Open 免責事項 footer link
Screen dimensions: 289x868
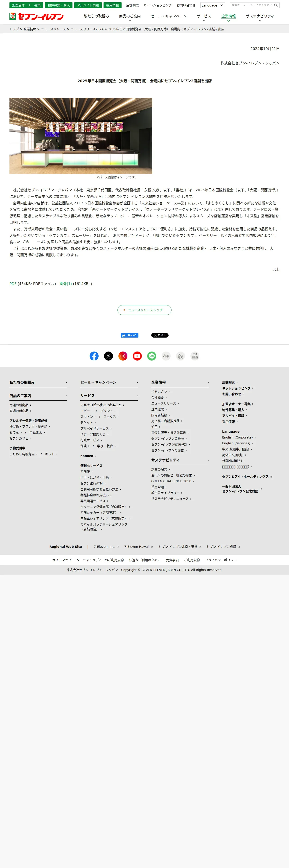[172, 560]
